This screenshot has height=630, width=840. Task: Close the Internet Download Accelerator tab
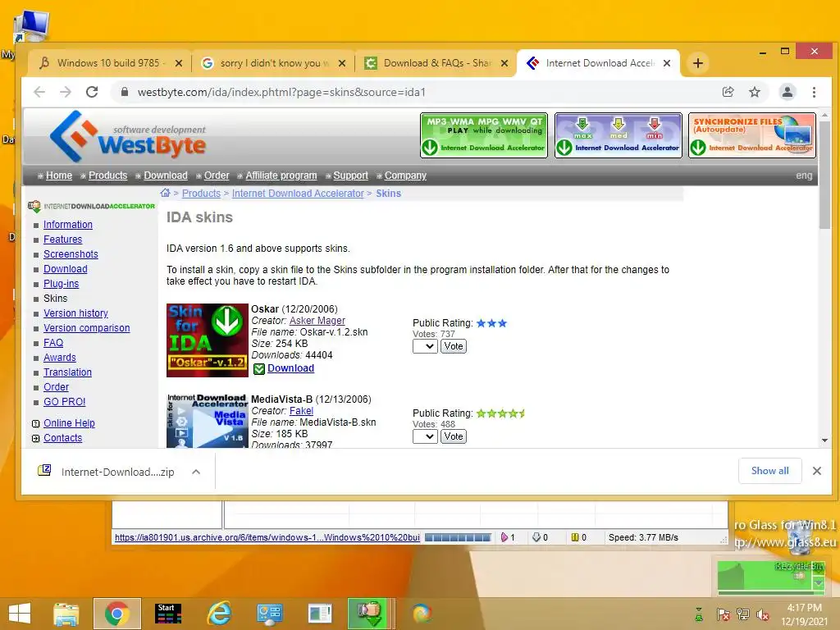[x=667, y=63]
